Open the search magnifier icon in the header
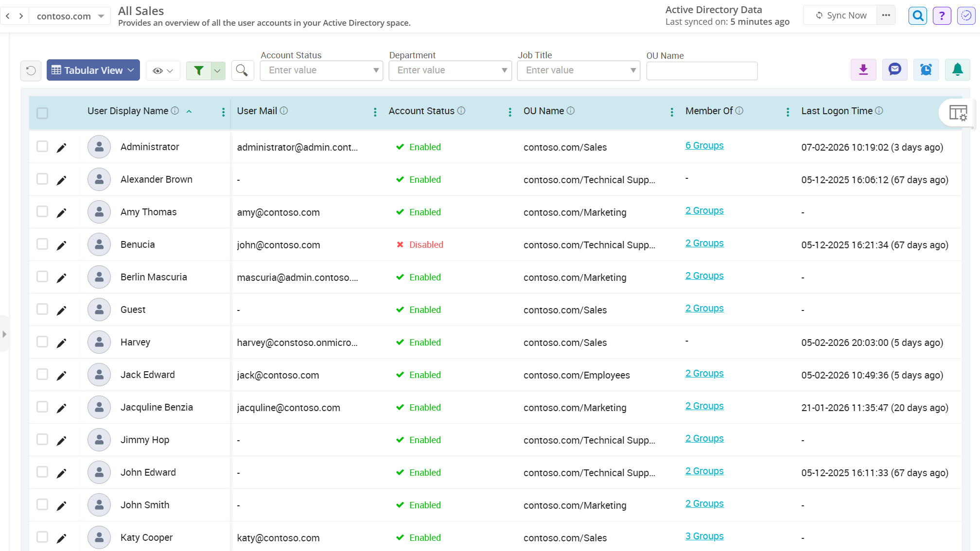Image resolution: width=980 pixels, height=551 pixels. point(917,15)
